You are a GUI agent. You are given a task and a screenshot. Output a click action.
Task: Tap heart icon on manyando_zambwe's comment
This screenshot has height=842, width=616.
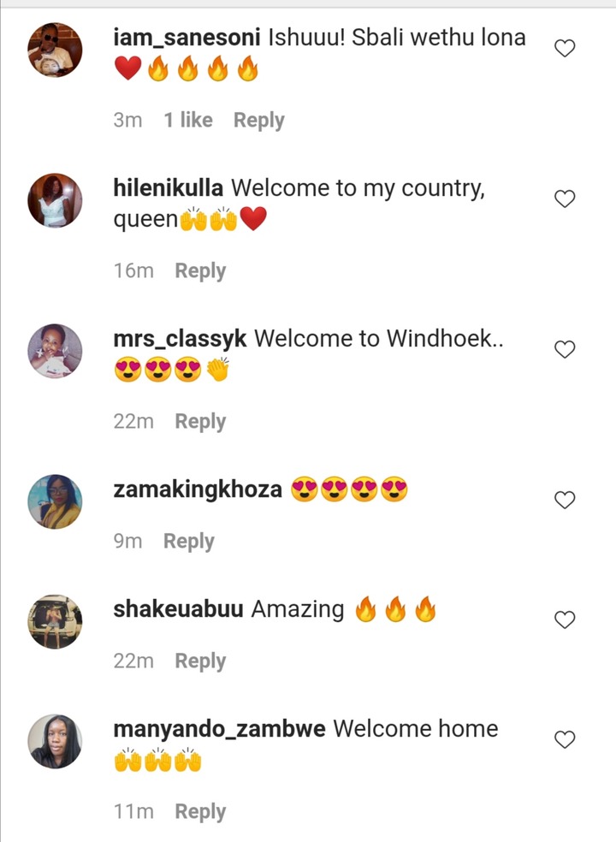565,739
